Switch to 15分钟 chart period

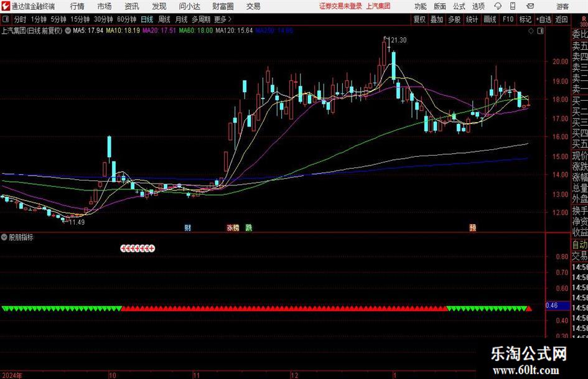[80, 19]
